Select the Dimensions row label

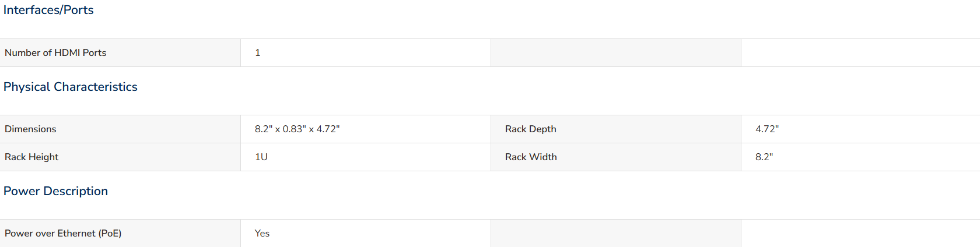pyautogui.click(x=30, y=129)
